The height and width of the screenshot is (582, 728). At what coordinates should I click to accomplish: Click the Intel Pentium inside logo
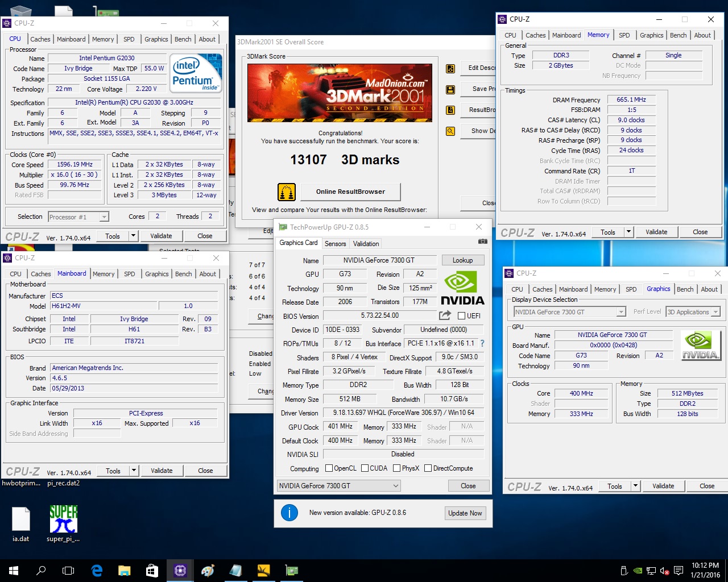click(x=196, y=73)
